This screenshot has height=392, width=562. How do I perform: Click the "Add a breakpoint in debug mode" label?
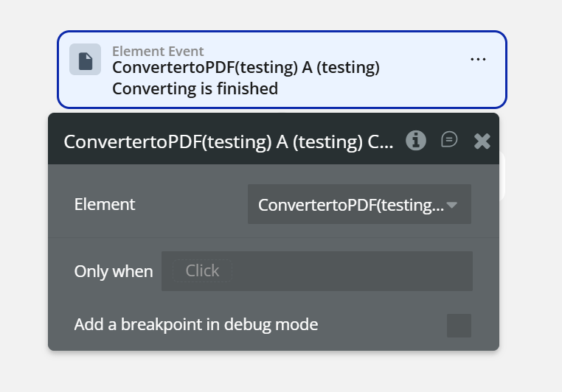click(x=196, y=324)
